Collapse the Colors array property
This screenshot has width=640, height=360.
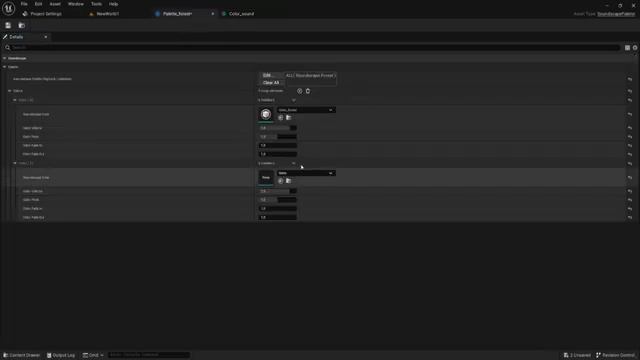10,91
